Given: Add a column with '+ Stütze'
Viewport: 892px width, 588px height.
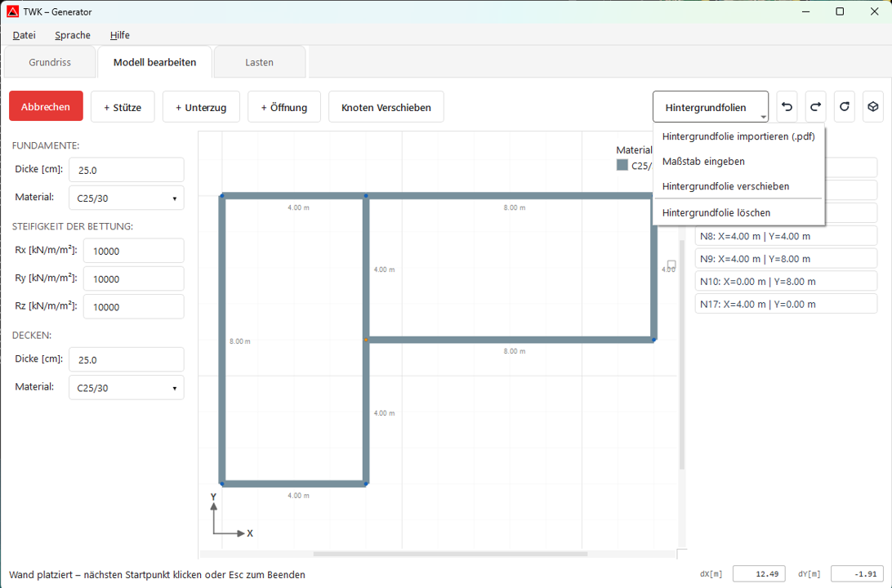Looking at the screenshot, I should point(123,106).
